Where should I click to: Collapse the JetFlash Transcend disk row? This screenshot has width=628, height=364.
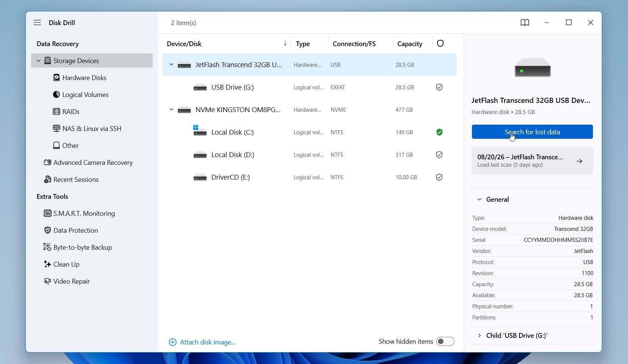[x=171, y=65]
